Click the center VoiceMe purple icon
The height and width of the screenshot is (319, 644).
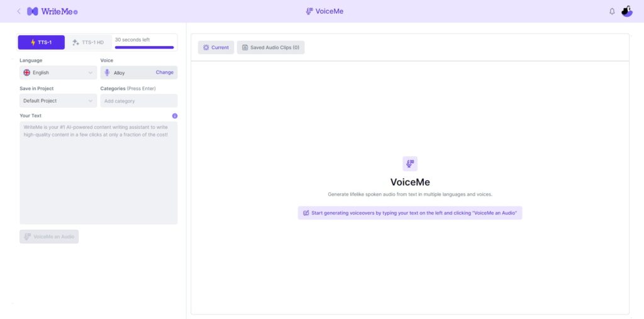pyautogui.click(x=410, y=164)
